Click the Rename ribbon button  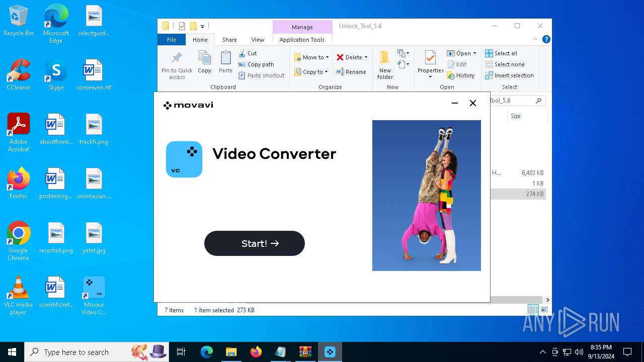click(x=351, y=72)
